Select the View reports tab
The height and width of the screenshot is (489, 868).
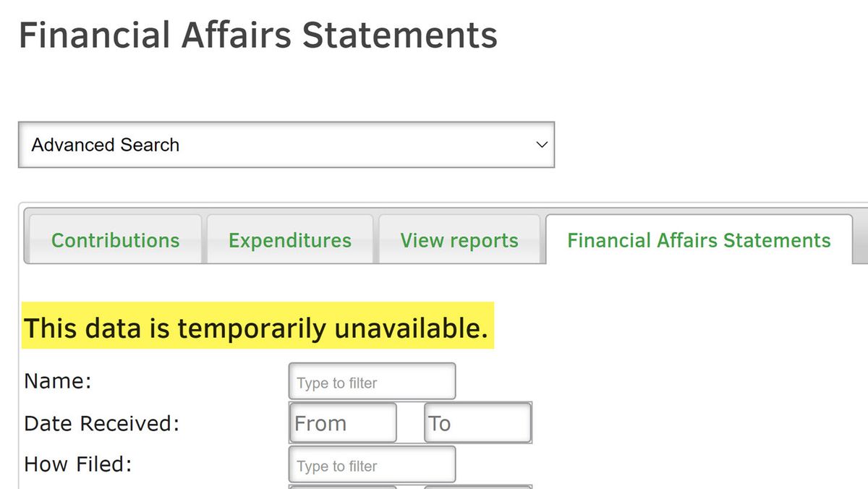pyautogui.click(x=459, y=240)
